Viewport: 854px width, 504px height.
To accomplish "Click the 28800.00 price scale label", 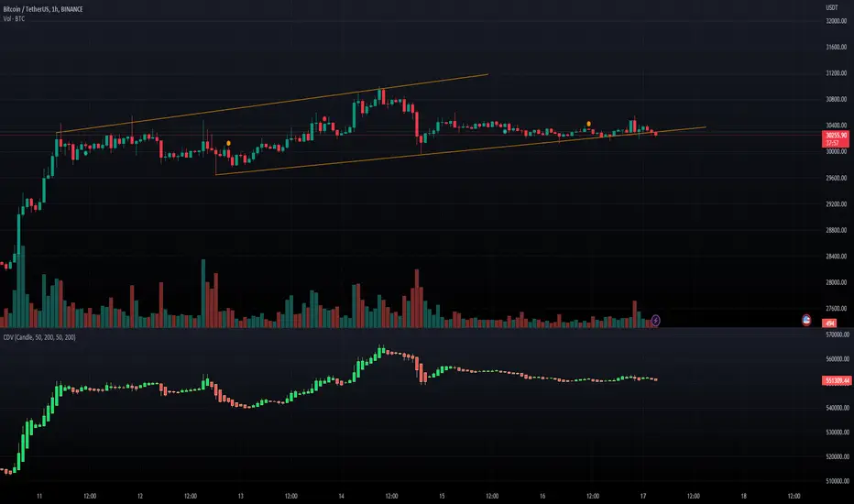I will (x=836, y=231).
